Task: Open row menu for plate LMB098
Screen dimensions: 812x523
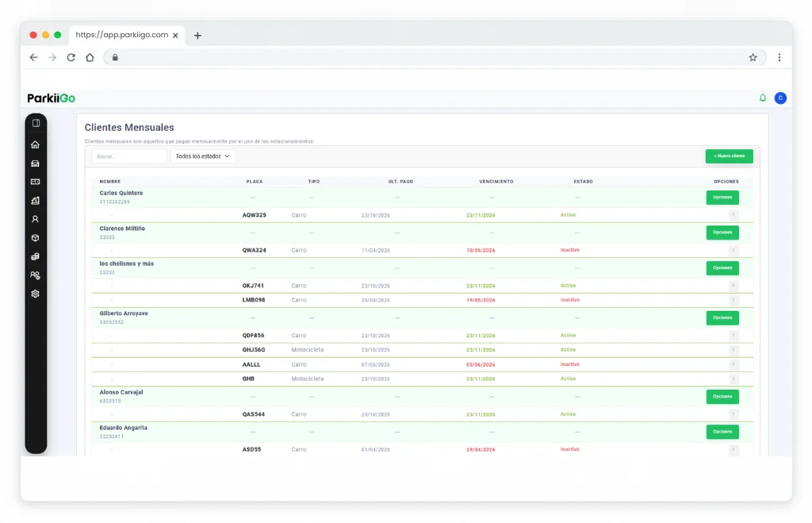Action: [733, 300]
